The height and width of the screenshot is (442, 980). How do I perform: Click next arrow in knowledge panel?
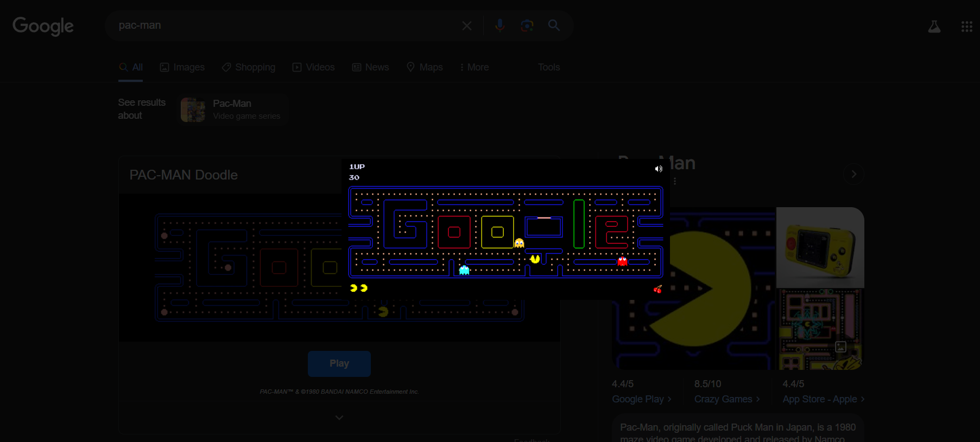click(x=853, y=174)
